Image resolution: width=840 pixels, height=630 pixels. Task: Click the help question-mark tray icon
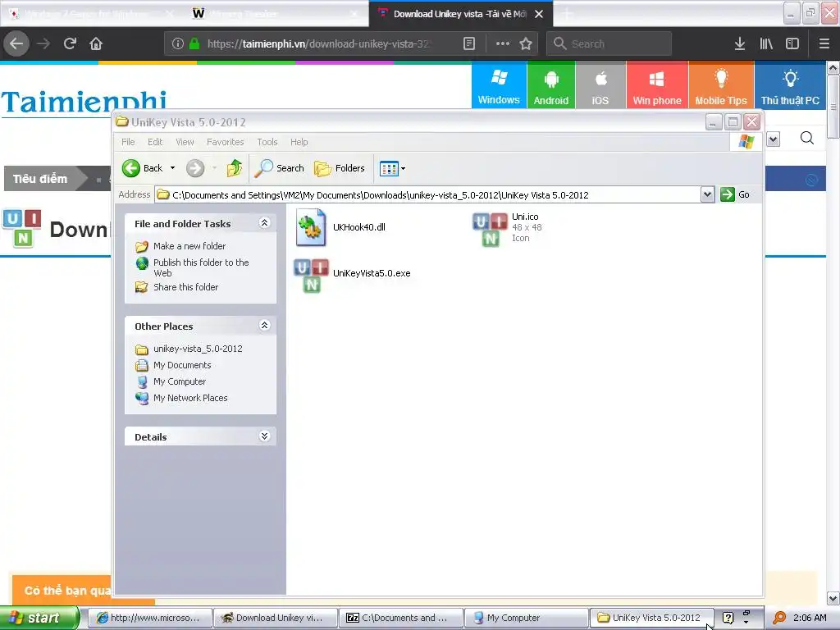(728, 618)
